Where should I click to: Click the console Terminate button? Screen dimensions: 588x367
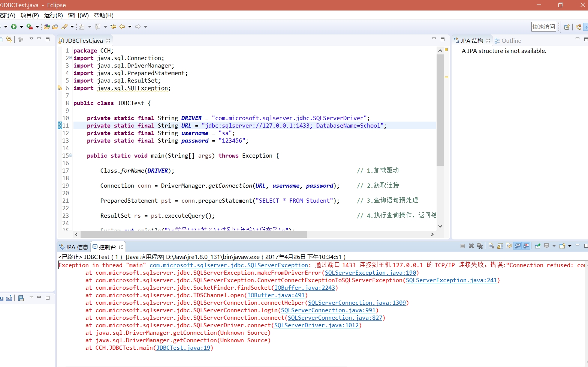click(x=462, y=246)
